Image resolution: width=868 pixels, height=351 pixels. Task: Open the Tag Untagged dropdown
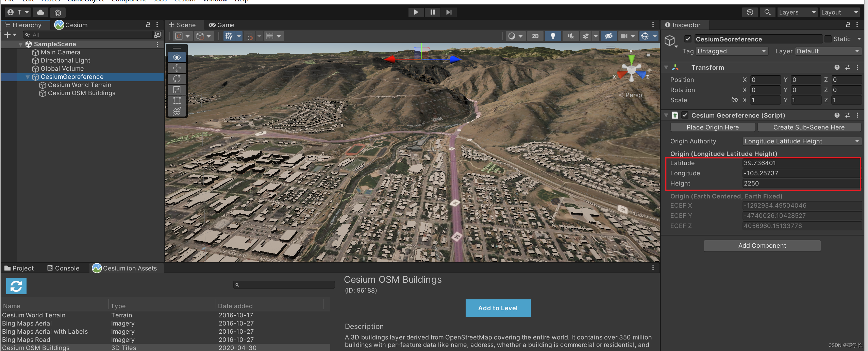[x=732, y=51]
